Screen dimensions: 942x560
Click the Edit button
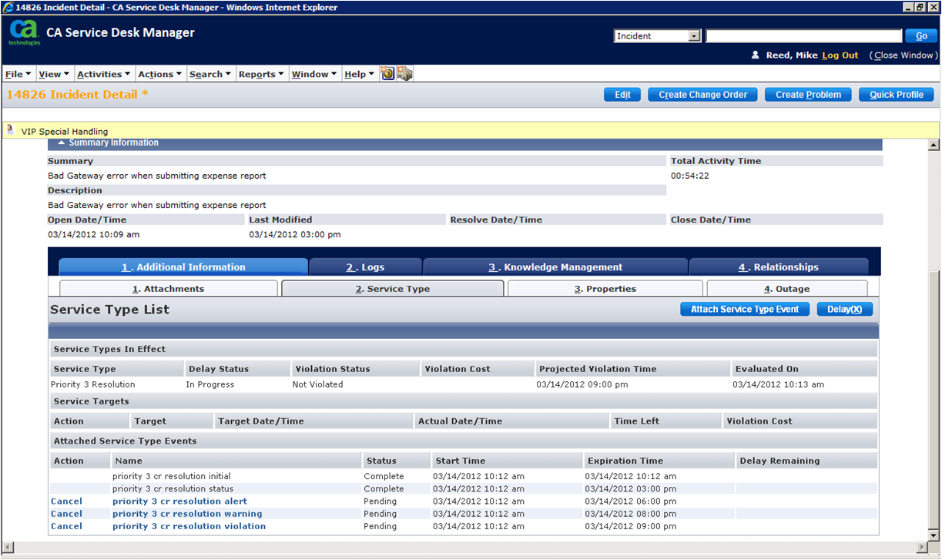(x=622, y=95)
